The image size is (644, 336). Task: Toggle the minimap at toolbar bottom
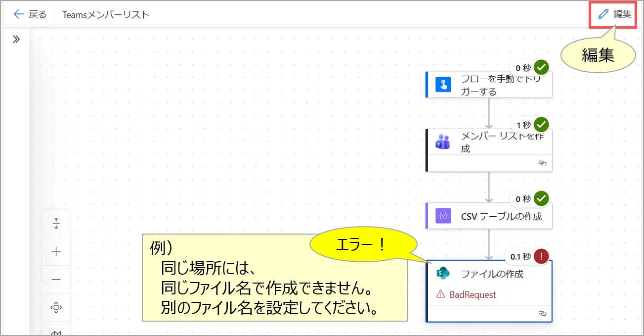56,333
